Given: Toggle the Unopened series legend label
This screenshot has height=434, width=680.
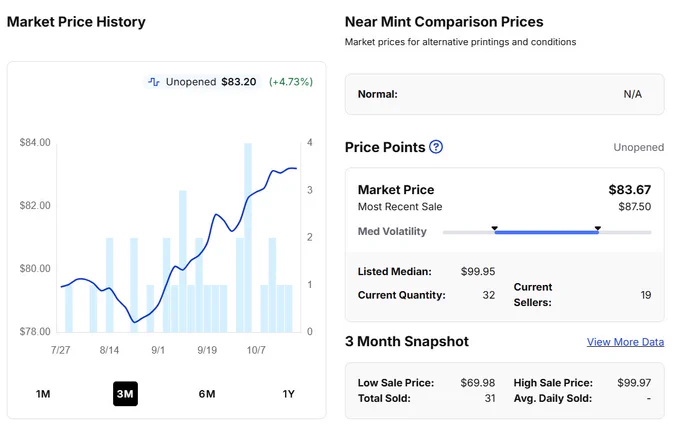Looking at the screenshot, I should tap(191, 82).
